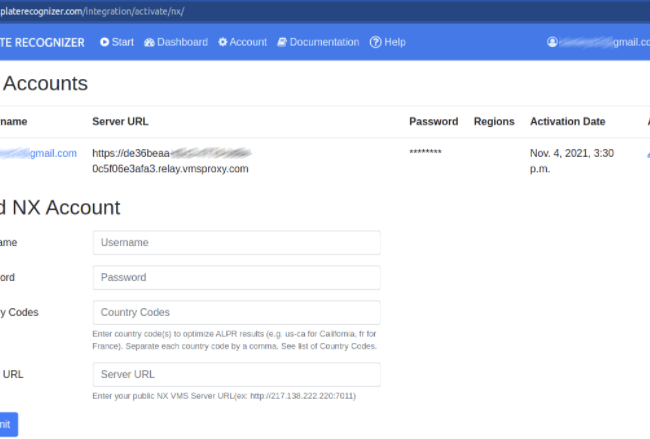The width and height of the screenshot is (650, 439).
Task: Click the Dashboard gauge icon
Action: pyautogui.click(x=149, y=42)
